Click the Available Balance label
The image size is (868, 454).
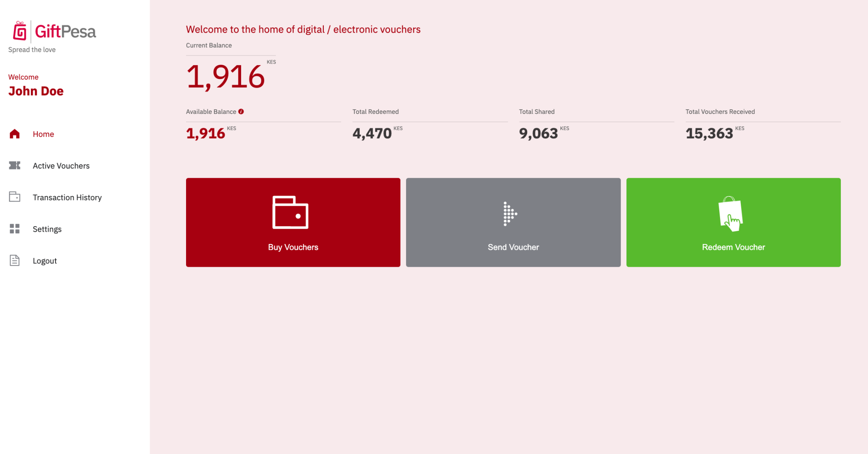point(211,112)
